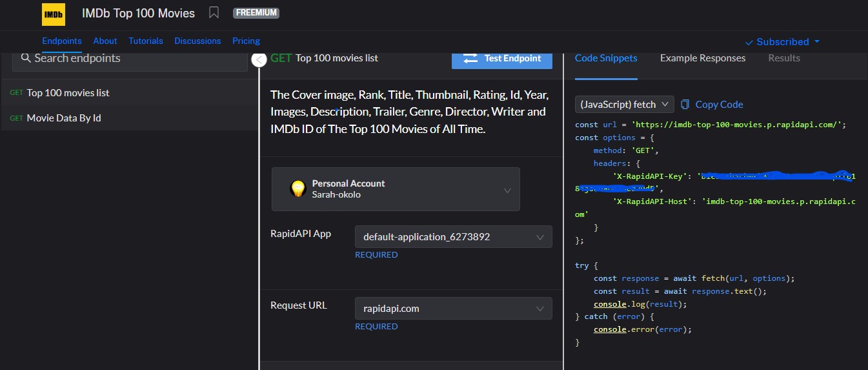Open the Pricing tab
Image resolution: width=868 pixels, height=370 pixels.
[246, 41]
